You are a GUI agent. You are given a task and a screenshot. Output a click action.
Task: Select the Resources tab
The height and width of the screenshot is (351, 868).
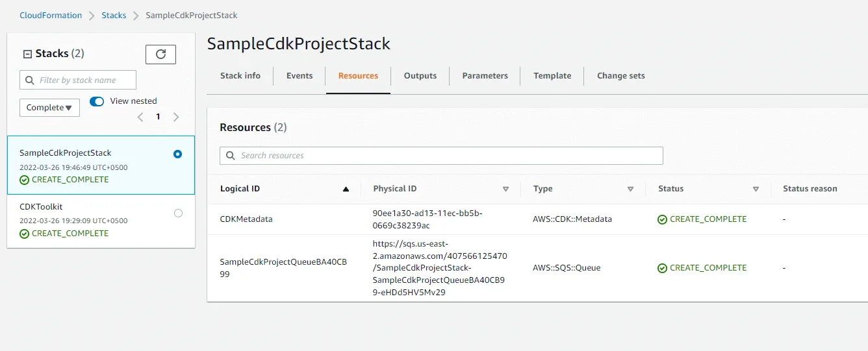click(x=358, y=76)
